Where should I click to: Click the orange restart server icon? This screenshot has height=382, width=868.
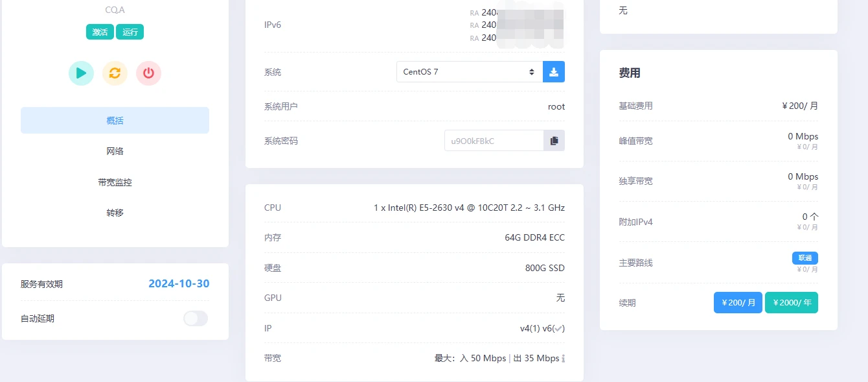115,73
